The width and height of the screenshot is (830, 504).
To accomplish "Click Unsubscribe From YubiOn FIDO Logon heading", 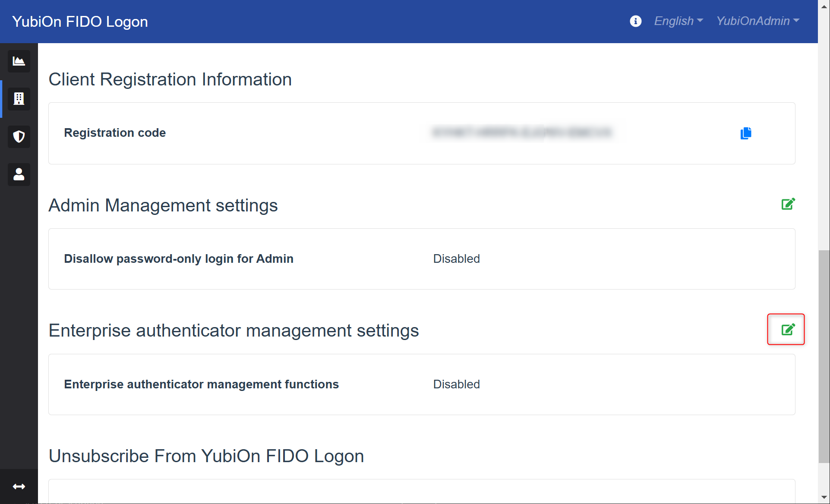I will (x=206, y=457).
